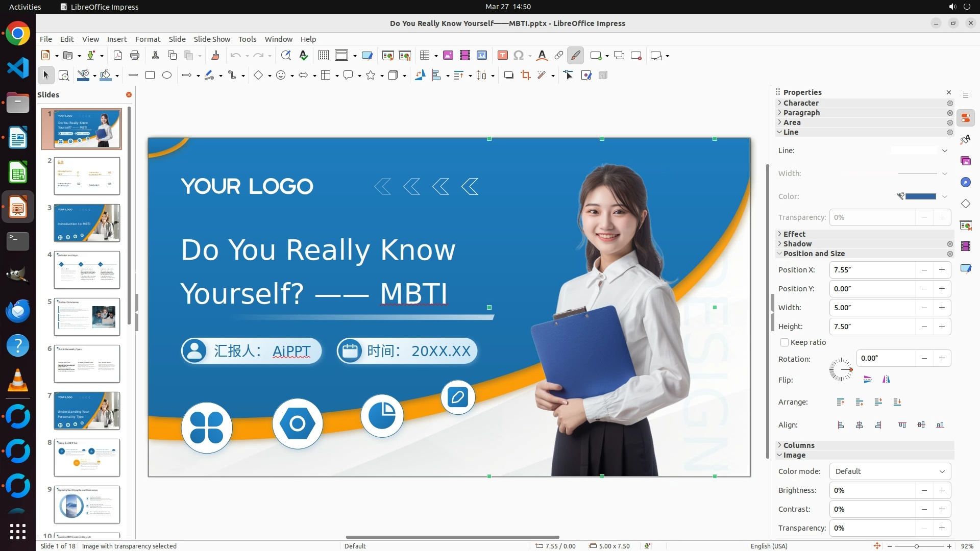This screenshot has height=551, width=980.
Task: Insert a text box from toolbar
Action: pyautogui.click(x=502, y=56)
